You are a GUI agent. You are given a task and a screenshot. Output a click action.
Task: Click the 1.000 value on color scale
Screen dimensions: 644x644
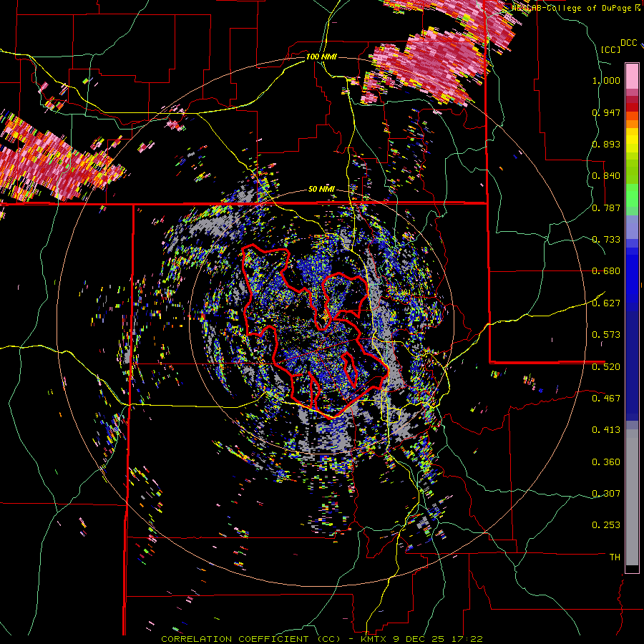(606, 80)
